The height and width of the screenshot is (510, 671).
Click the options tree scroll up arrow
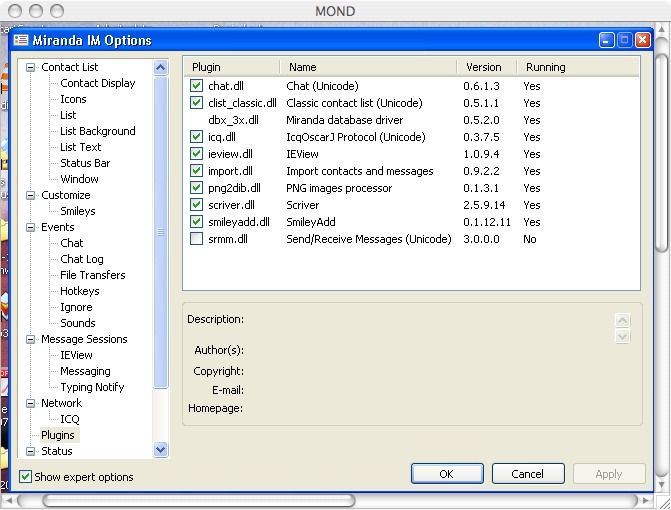[161, 67]
